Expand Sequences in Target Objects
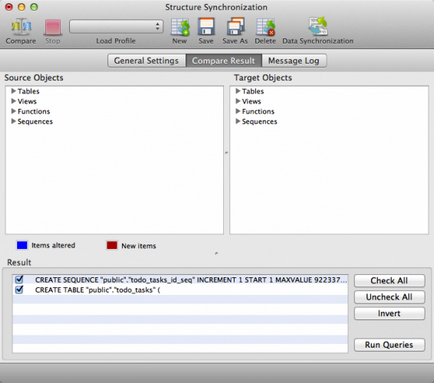 [x=238, y=121]
